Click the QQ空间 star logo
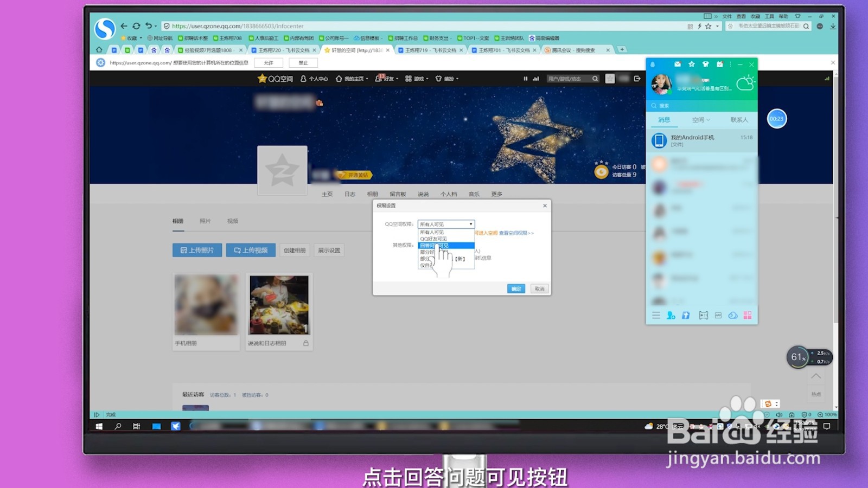 coord(275,79)
